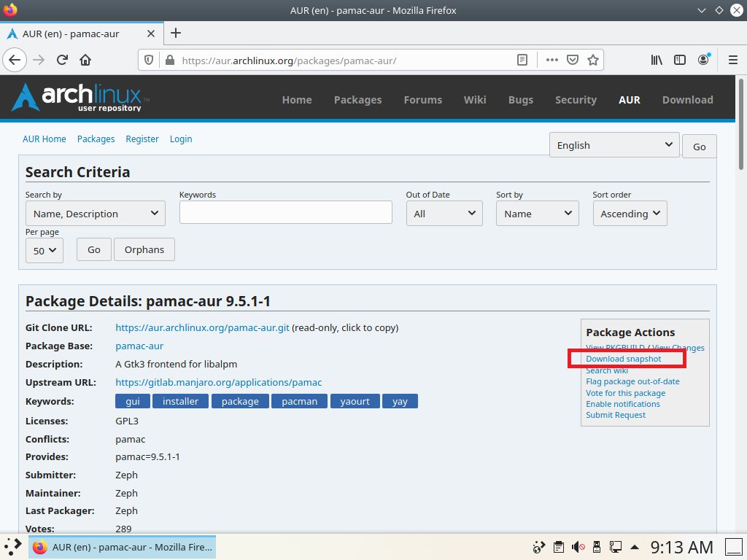Open the Firefox hamburger menu
Viewport: 747px width, 560px height.
coord(732,60)
